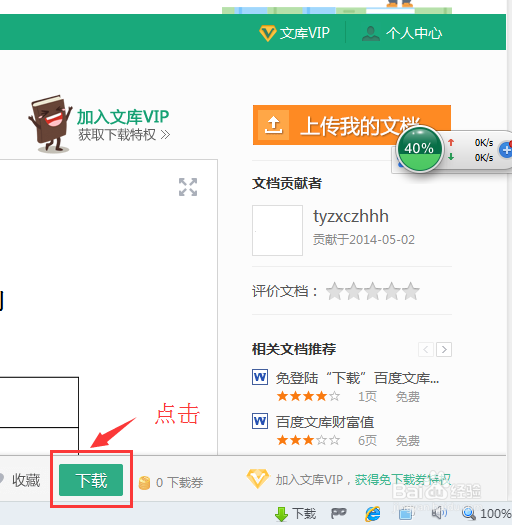The image size is (512, 525).
Task: Click 上传我的文档 upload button
Action: coord(352,125)
